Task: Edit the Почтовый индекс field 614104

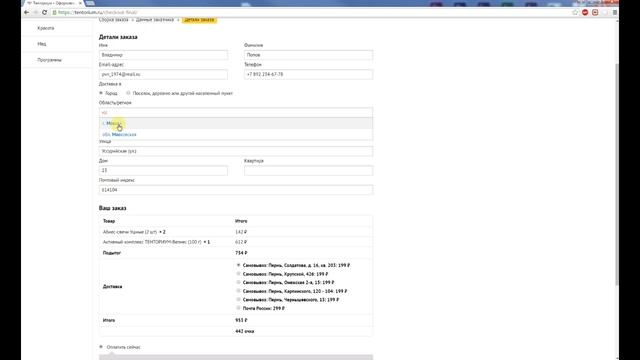Action: click(236, 190)
